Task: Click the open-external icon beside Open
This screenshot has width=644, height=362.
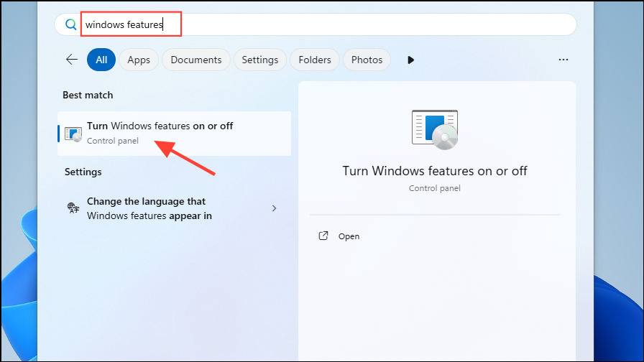Action: [x=323, y=236]
